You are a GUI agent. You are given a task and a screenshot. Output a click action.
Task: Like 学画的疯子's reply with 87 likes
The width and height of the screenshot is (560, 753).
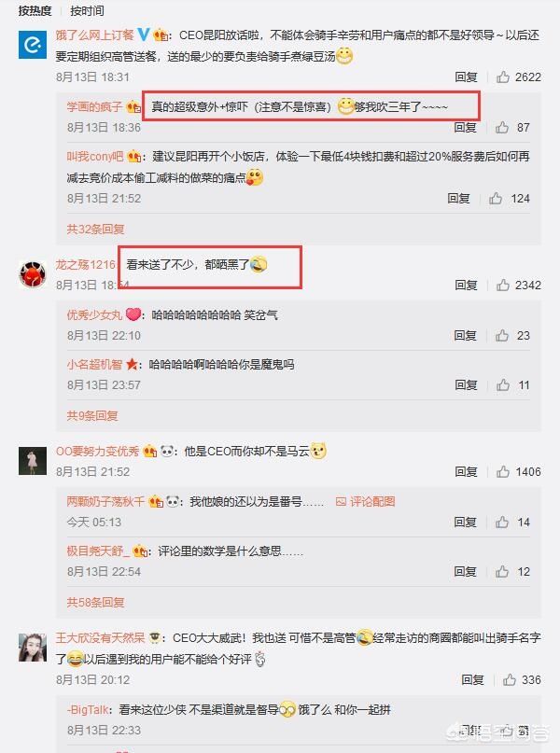(502, 127)
